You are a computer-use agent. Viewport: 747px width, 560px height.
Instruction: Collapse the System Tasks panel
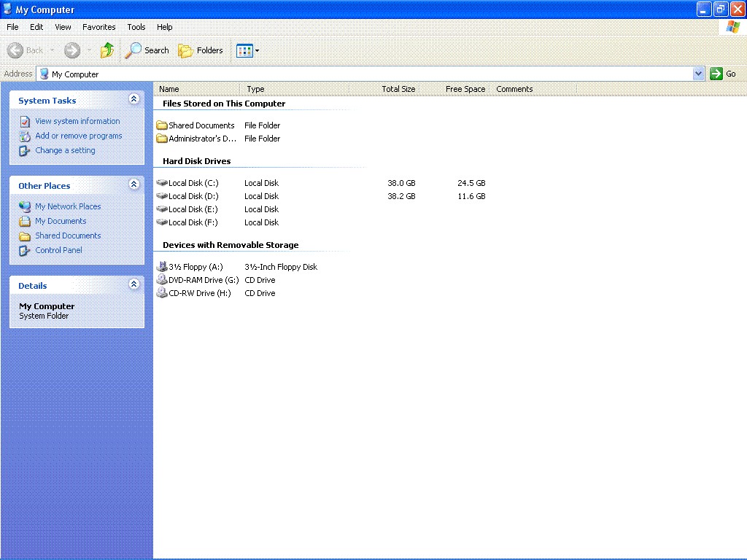133,99
